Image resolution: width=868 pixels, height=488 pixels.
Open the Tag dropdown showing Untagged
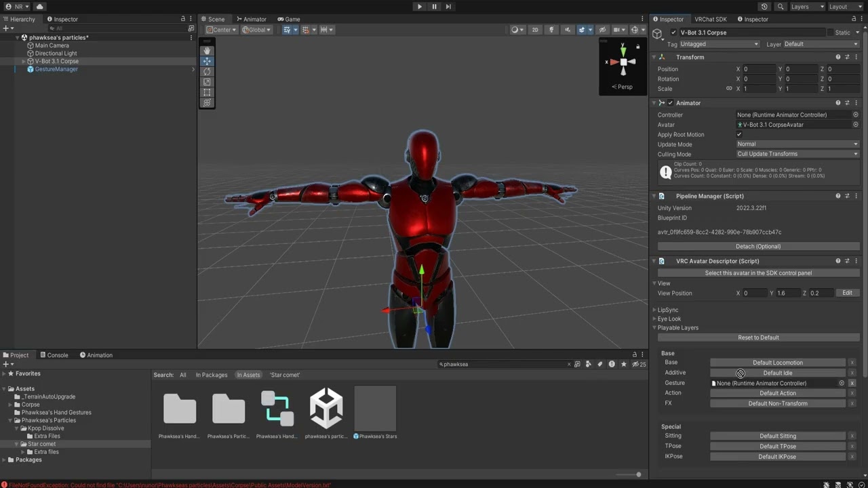(719, 44)
